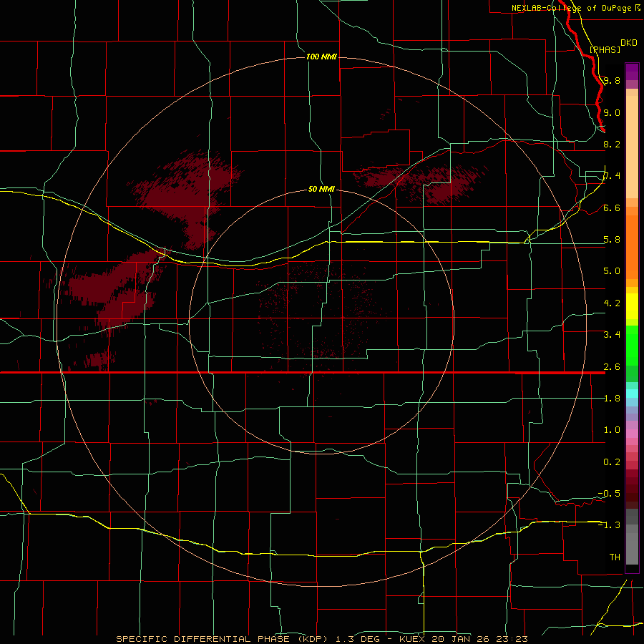The image size is (644, 644).
Task: Select the 5.0 value on the scale
Action: coord(612,271)
